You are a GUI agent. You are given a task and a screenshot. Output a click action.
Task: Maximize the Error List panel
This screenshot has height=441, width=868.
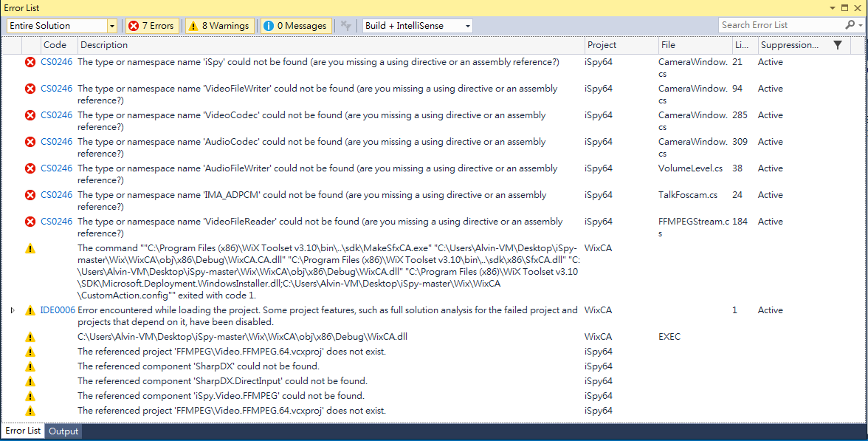tap(844, 7)
